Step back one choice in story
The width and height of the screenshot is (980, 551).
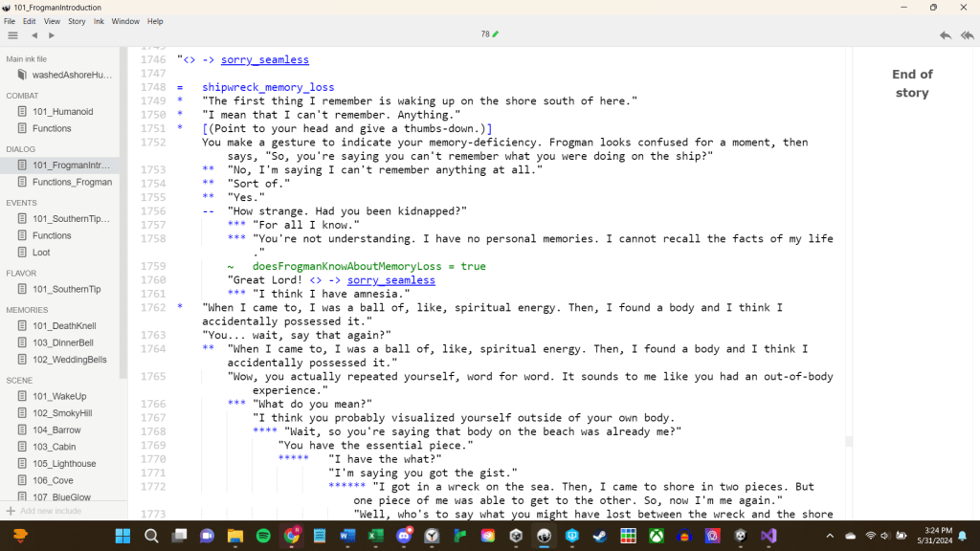tap(945, 35)
